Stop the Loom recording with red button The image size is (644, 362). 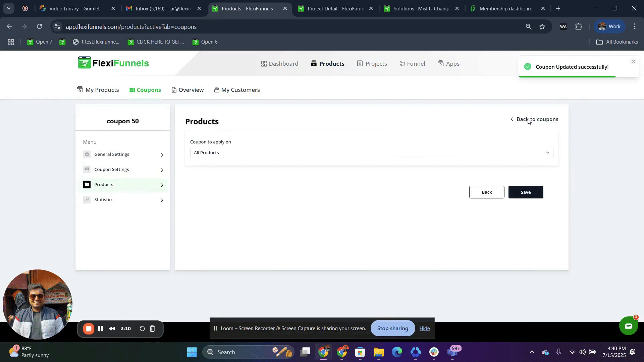click(x=89, y=329)
